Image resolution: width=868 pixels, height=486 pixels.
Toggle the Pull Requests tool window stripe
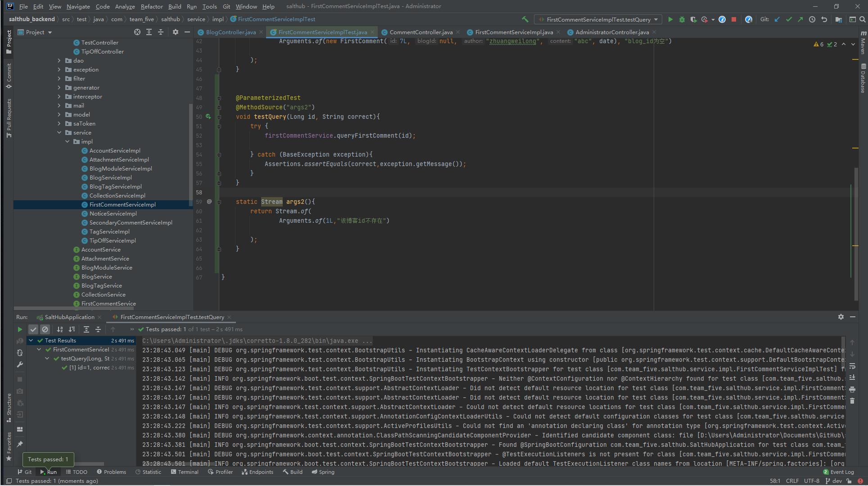point(9,118)
